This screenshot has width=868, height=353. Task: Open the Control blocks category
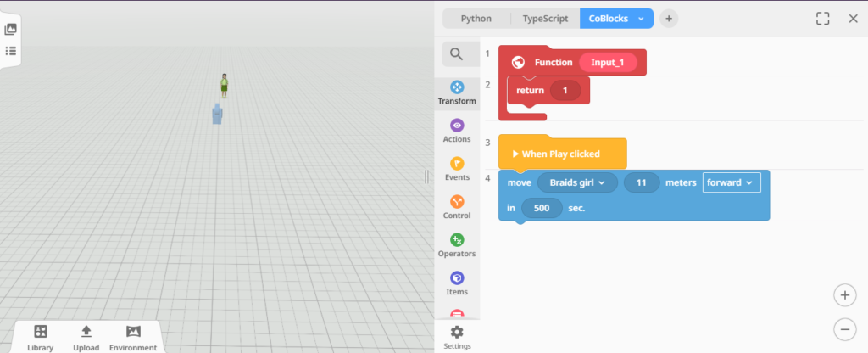[457, 208]
